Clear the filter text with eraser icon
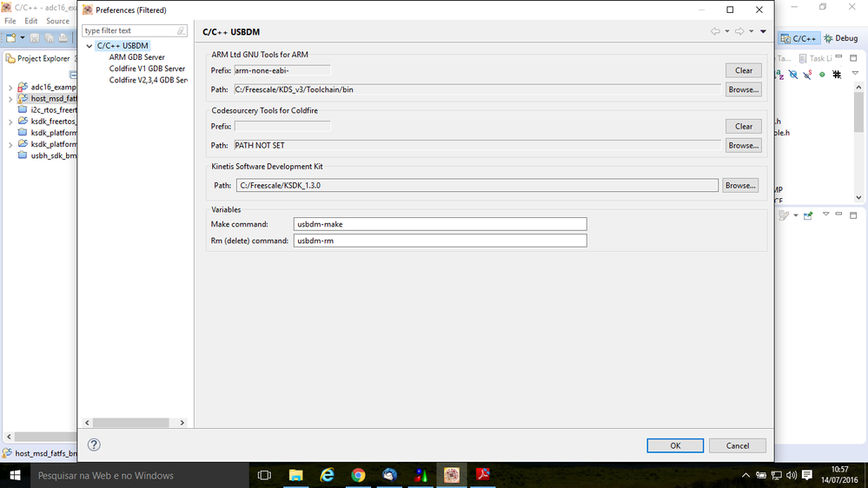This screenshot has height=488, width=868. [181, 31]
